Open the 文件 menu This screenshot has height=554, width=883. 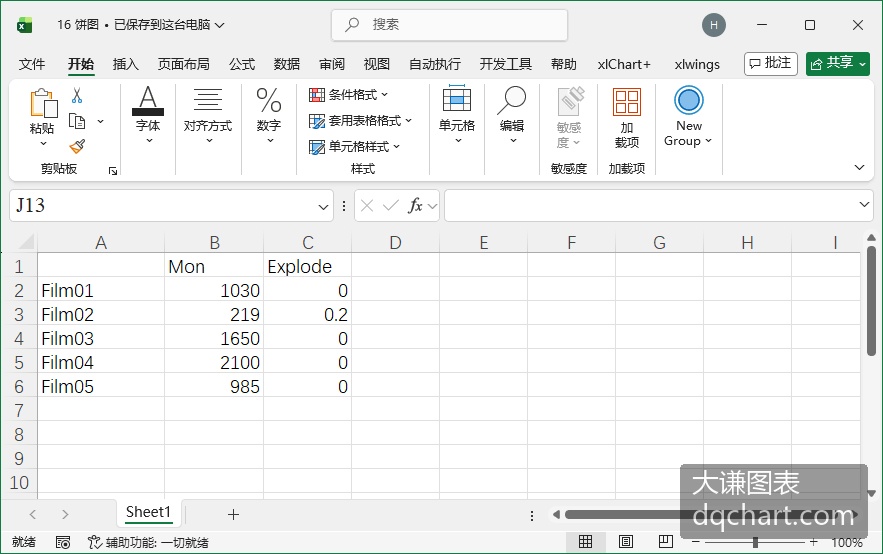32,64
